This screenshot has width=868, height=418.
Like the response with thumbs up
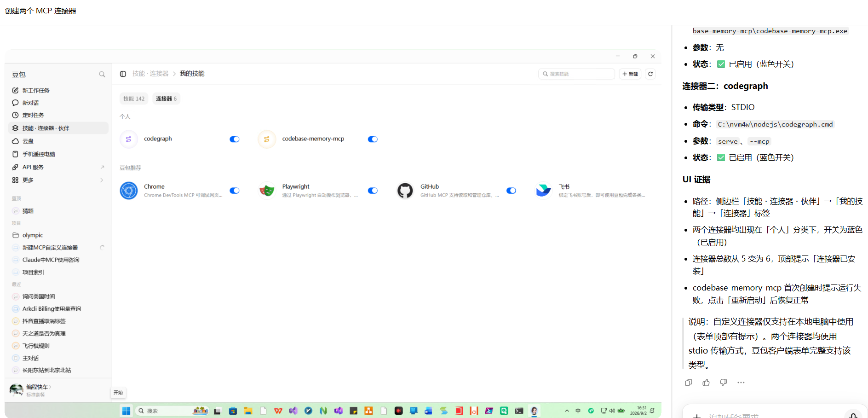pyautogui.click(x=706, y=383)
